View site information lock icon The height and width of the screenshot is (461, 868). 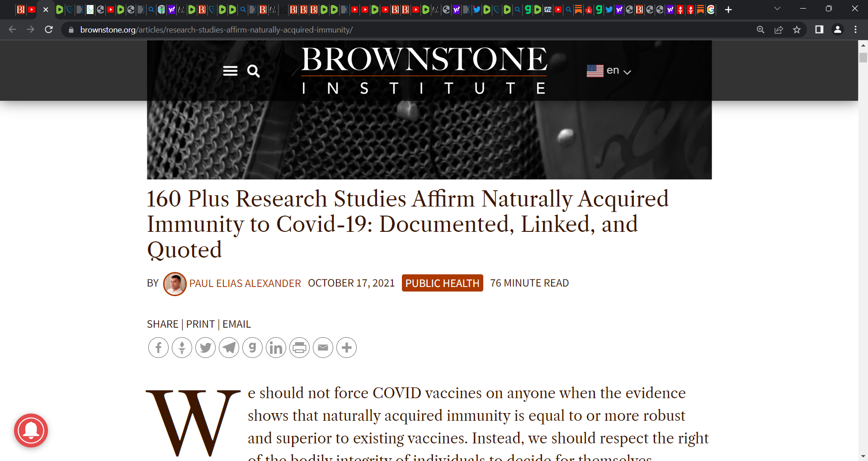[71, 30]
